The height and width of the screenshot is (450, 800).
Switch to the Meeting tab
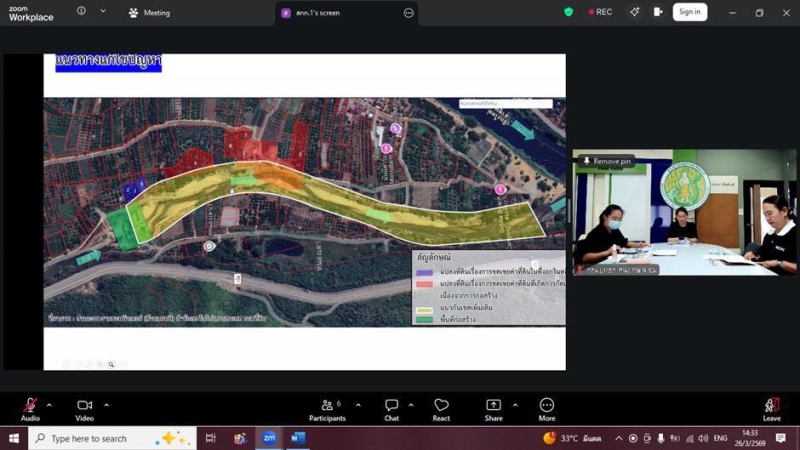tap(150, 13)
